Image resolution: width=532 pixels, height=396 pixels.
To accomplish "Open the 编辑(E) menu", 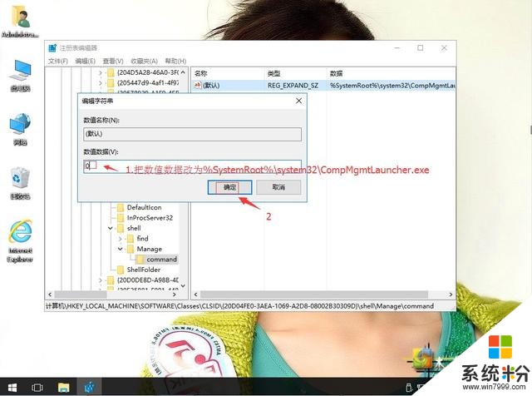I will 85,61.
